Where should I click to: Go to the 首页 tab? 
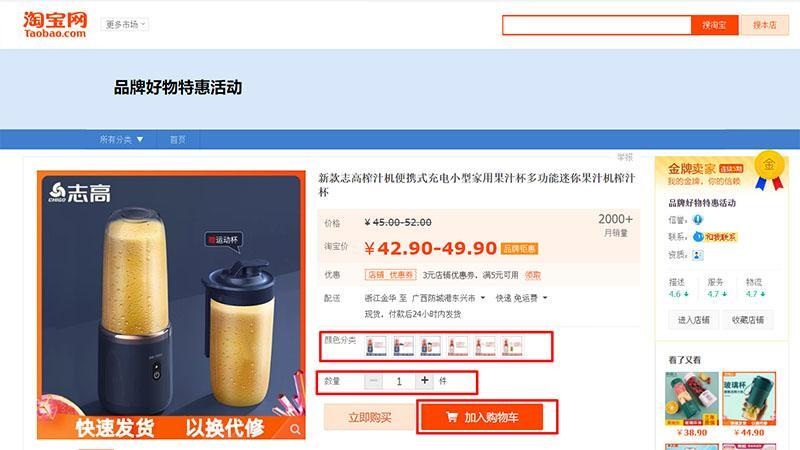[178, 139]
